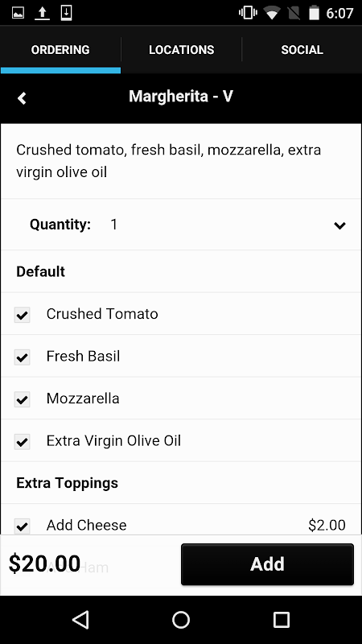Uncheck the Crushed Tomato checkbox
This screenshot has width=362, height=644.
tap(23, 315)
